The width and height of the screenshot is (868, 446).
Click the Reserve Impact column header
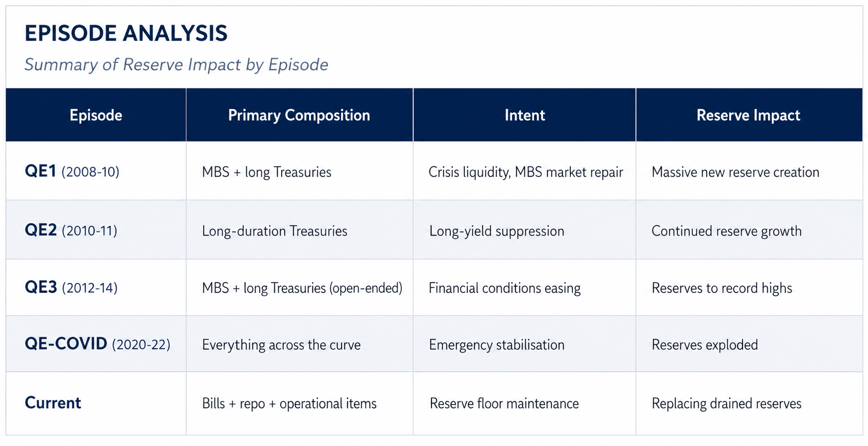pos(748,115)
